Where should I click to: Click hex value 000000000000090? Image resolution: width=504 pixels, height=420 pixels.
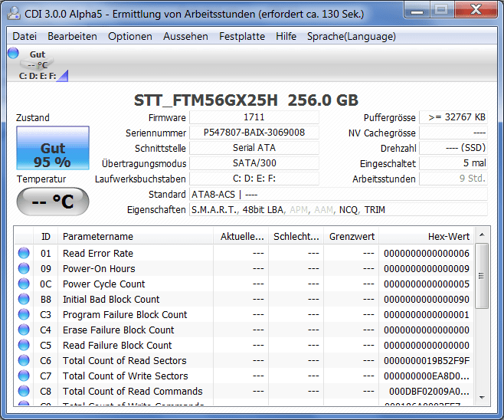coord(426,300)
